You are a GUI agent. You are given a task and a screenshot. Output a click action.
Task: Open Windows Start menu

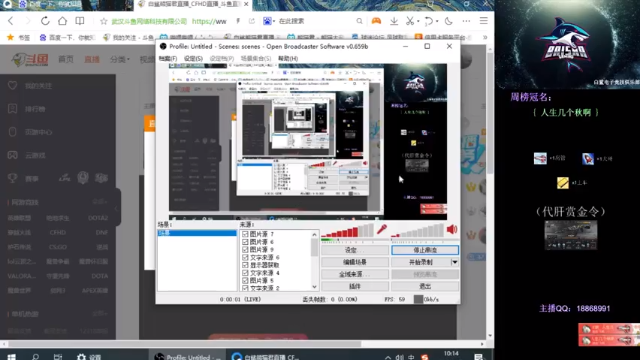pos(11,357)
